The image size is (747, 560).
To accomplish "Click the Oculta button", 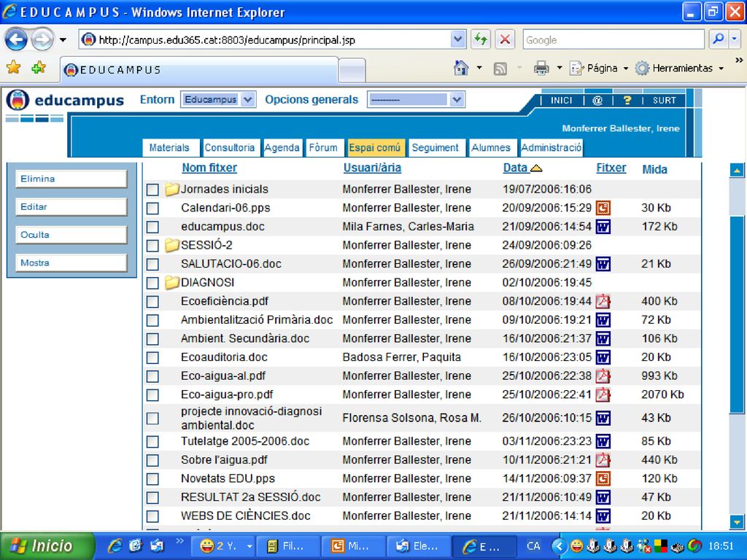I will coord(71,235).
